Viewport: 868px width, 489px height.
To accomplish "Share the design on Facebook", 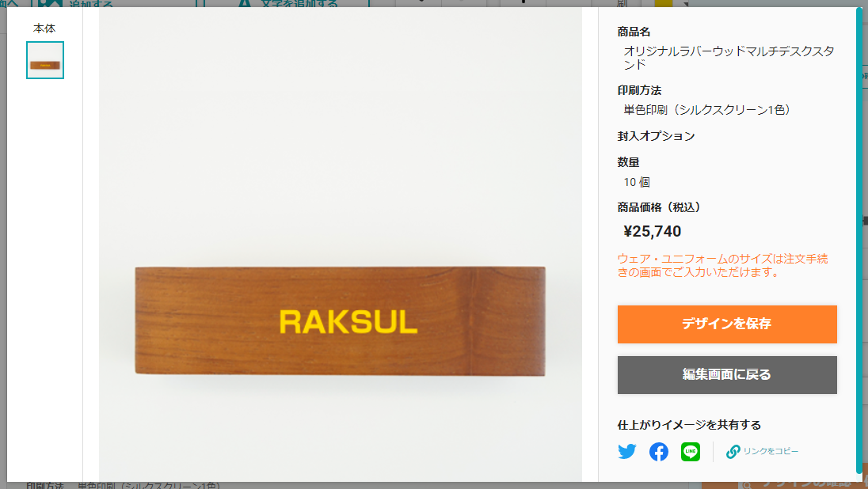I will (x=658, y=451).
